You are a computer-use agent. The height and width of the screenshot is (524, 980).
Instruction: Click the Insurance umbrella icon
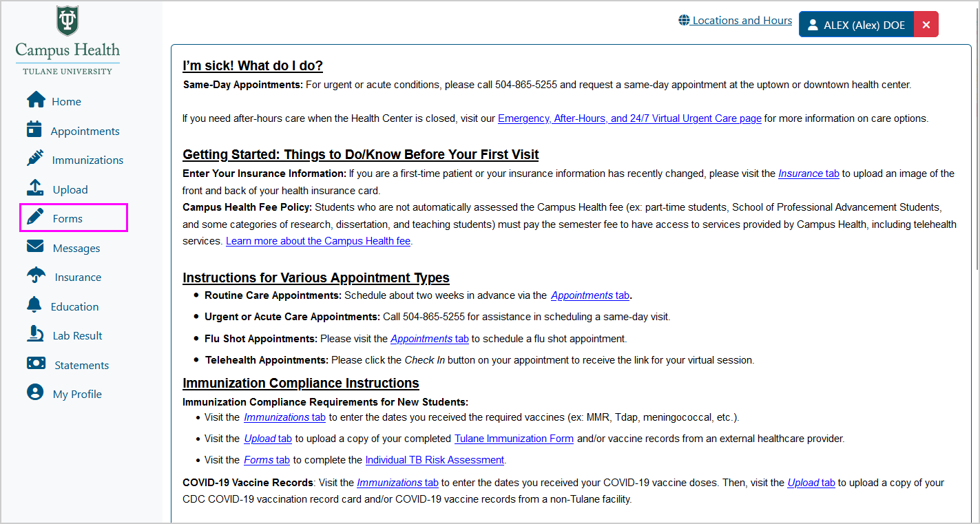pos(37,276)
